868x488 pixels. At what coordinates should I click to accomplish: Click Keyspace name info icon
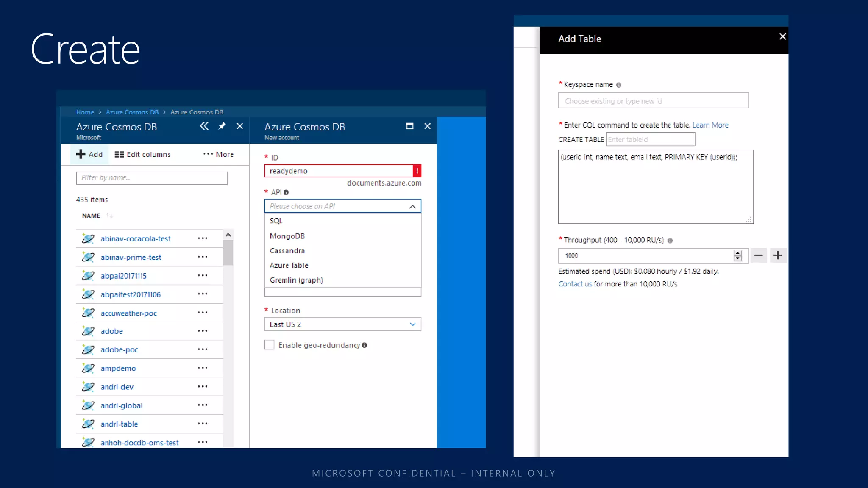pyautogui.click(x=619, y=85)
